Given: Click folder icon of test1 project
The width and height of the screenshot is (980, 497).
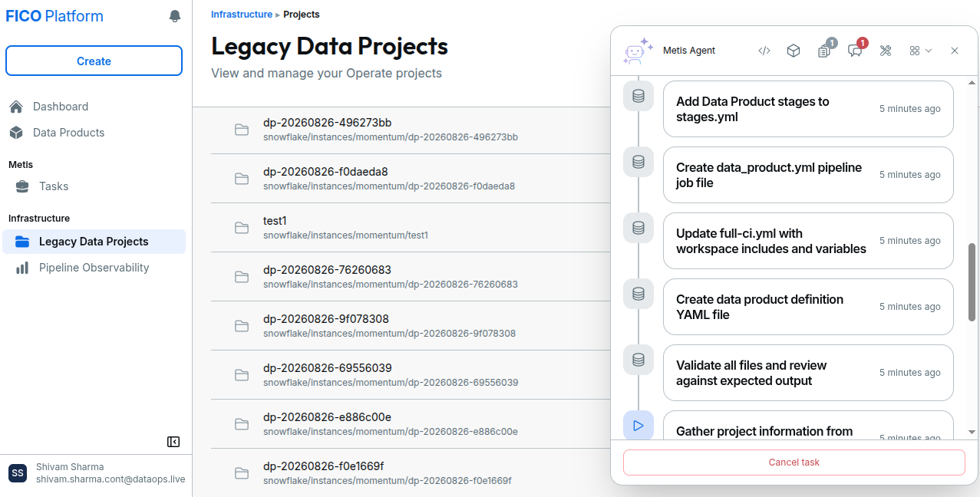Looking at the screenshot, I should pos(242,228).
